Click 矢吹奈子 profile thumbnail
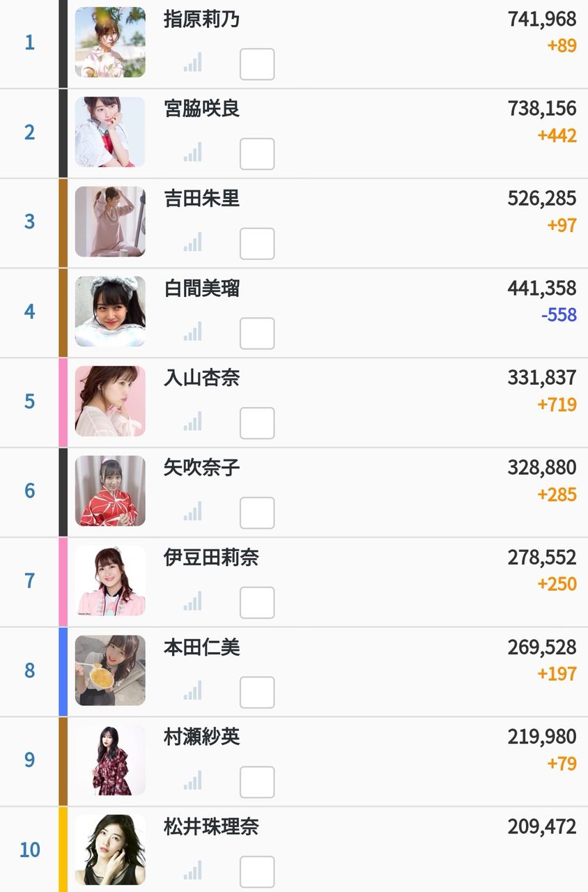Screen dimensions: 588x892 (x=110, y=491)
